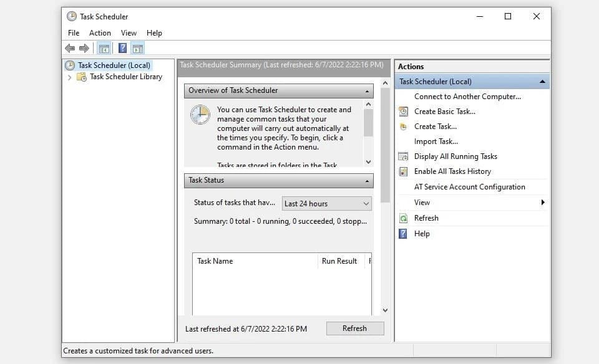Select the Task Scheduler Library folder icon
This screenshot has height=364, width=599.
click(80, 76)
